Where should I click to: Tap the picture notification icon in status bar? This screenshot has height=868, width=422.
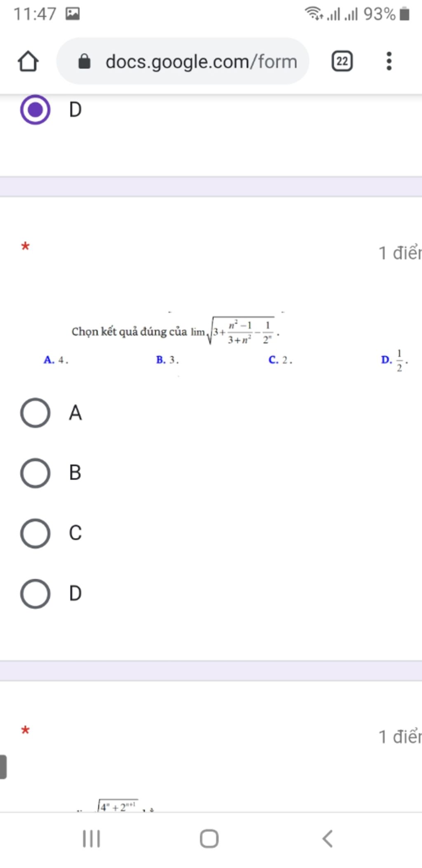click(73, 14)
